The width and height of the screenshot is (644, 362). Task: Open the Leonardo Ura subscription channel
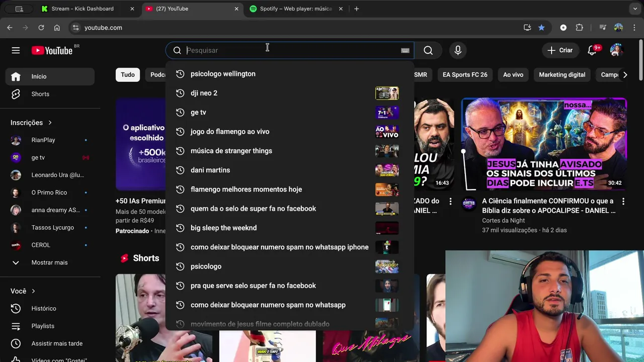click(50, 175)
